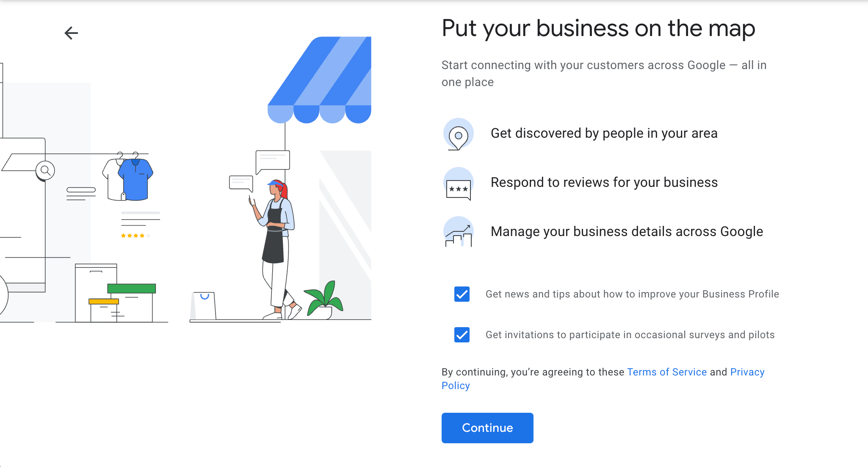Click the back arrow icon

(x=71, y=33)
